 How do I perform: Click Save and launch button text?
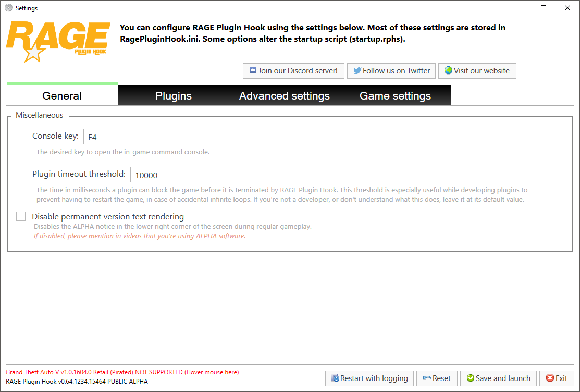point(503,378)
